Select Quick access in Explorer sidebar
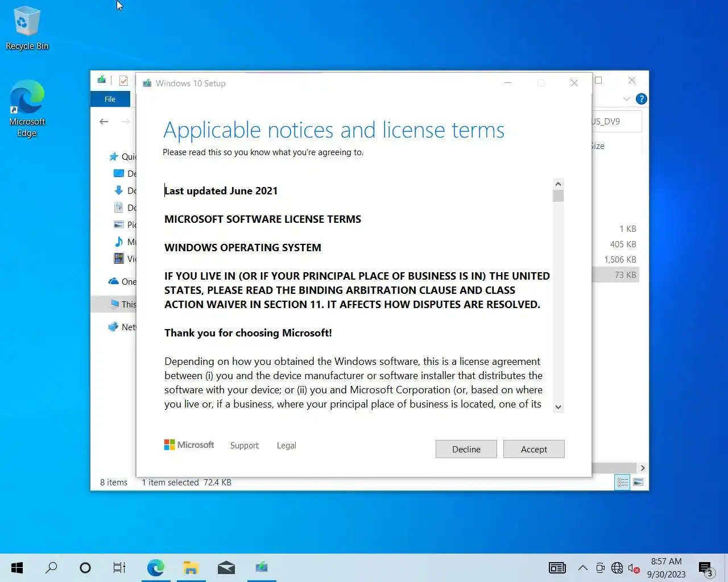Image resolution: width=728 pixels, height=582 pixels. point(123,157)
